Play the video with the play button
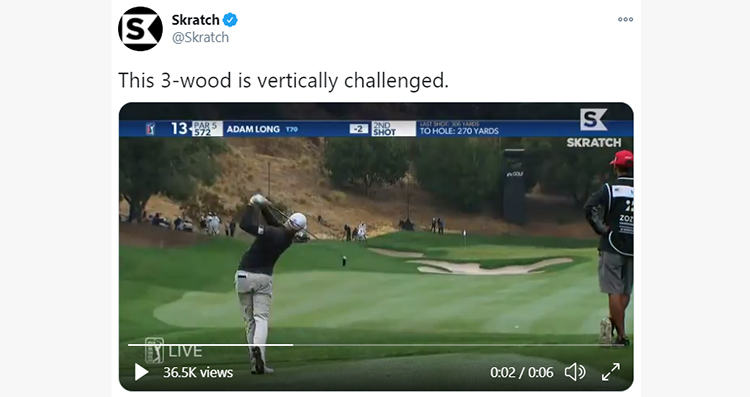This screenshot has height=397, width=750. coord(141,372)
